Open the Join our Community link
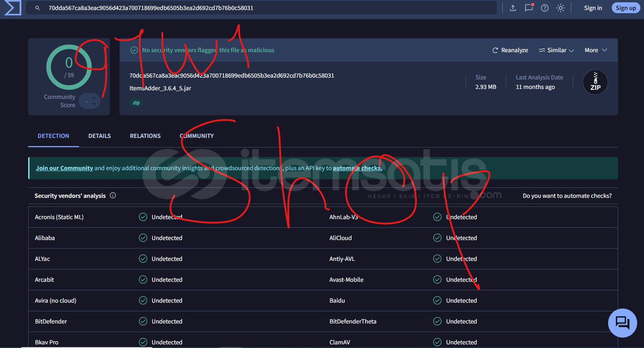 click(x=64, y=168)
